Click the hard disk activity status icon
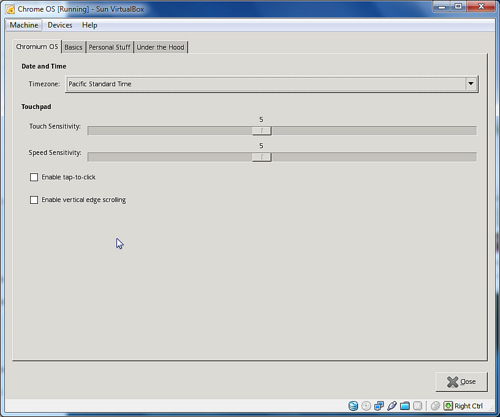 (x=353, y=406)
